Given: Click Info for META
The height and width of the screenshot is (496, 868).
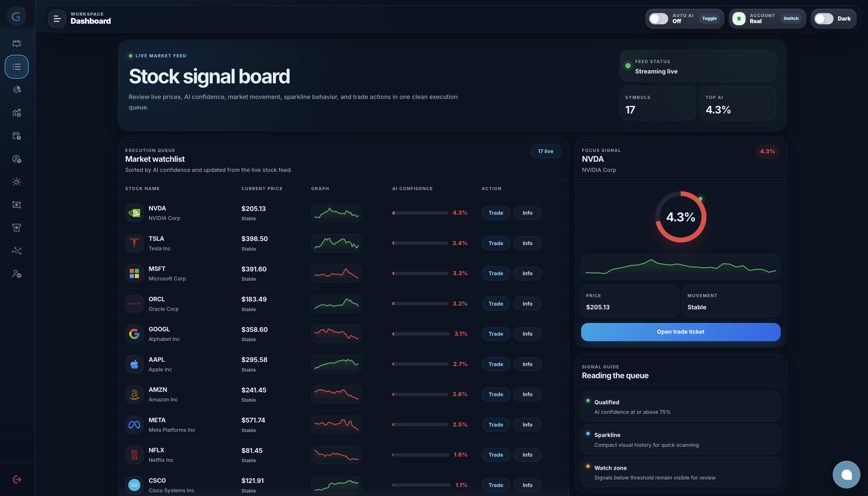Looking at the screenshot, I should 528,425.
